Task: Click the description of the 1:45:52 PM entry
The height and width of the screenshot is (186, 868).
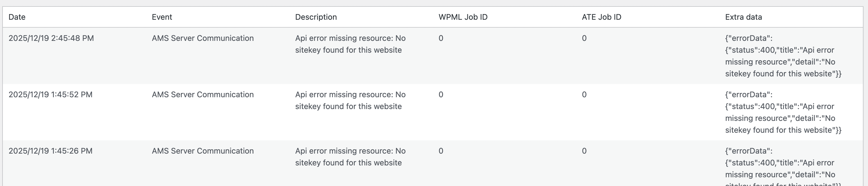Action: coord(350,101)
